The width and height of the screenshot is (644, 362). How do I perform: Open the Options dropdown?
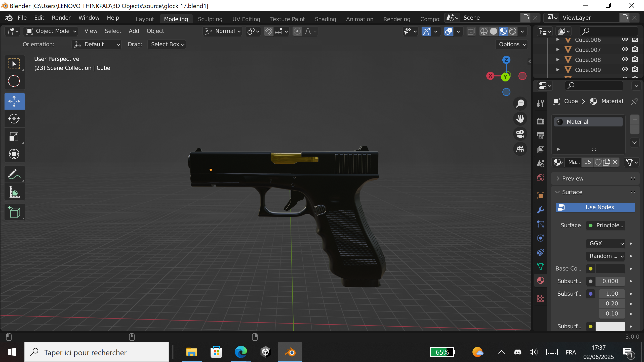(x=512, y=44)
